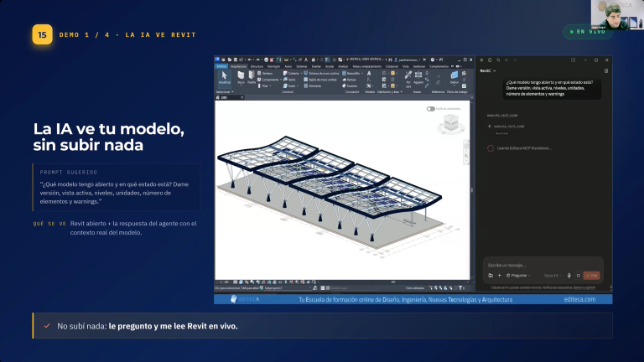Viewport: 644px width, 362px height.
Task: Choose the Escalera stair tool
Action: [350, 86]
